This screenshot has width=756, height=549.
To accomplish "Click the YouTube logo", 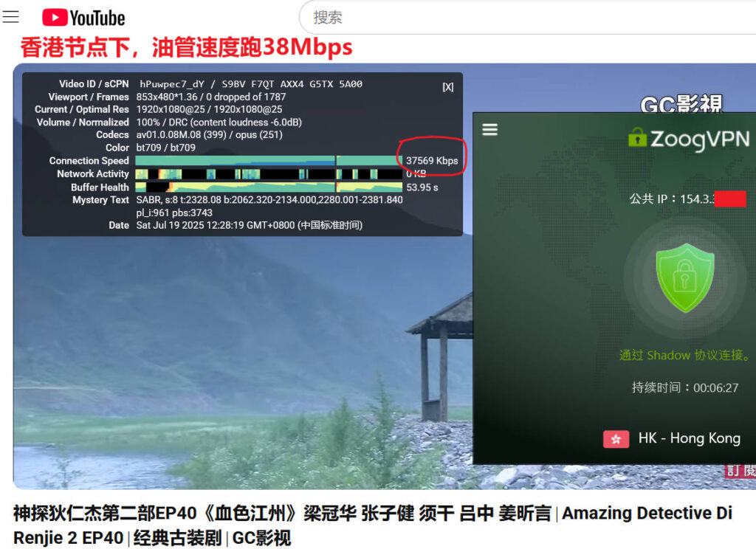I will pyautogui.click(x=83, y=18).
